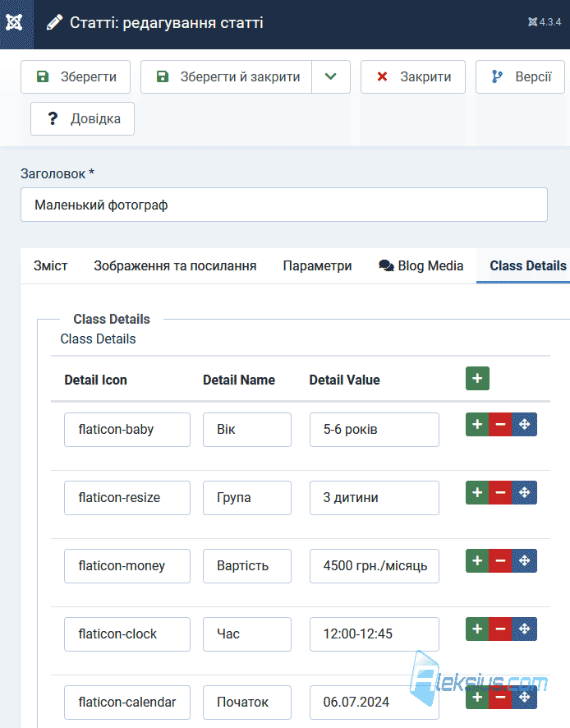Edit the Вартість detail name field
This screenshot has height=728, width=570.
tap(247, 566)
